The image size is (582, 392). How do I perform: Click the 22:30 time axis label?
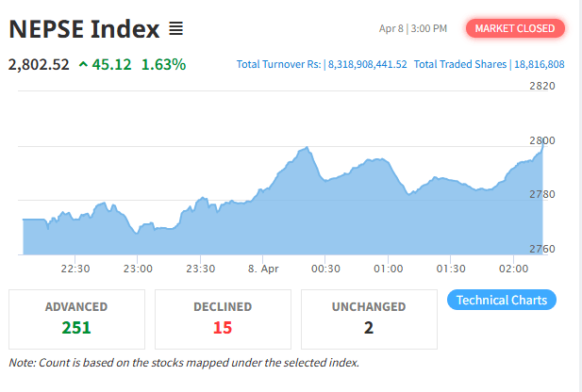pos(75,269)
